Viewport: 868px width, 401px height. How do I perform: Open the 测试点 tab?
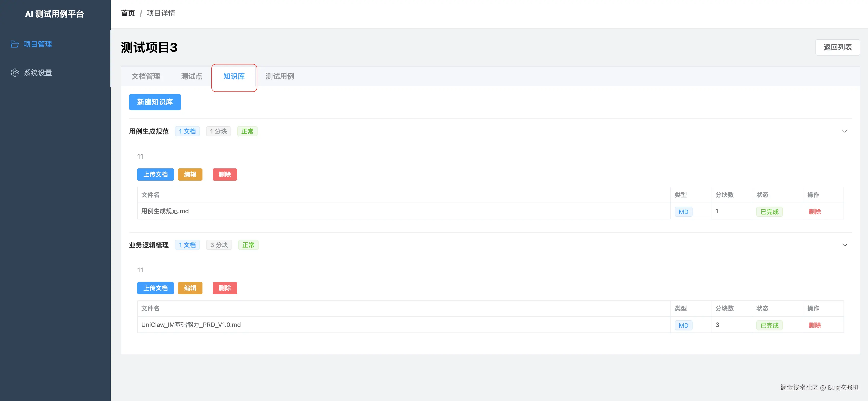[192, 76]
